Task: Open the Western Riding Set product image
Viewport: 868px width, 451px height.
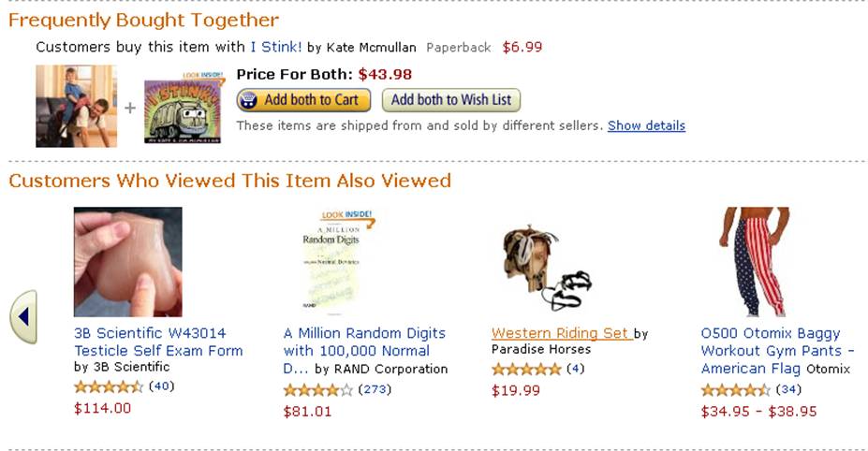Action: [x=546, y=267]
